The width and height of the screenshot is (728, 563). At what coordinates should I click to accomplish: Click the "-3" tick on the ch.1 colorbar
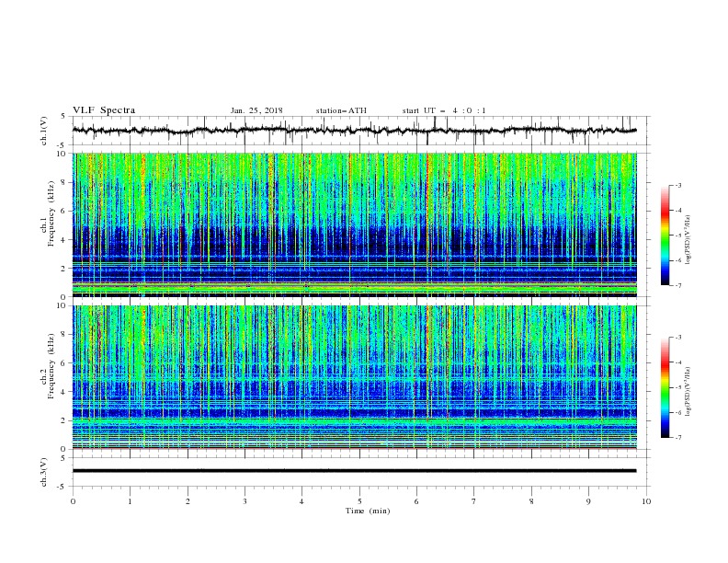pos(677,185)
